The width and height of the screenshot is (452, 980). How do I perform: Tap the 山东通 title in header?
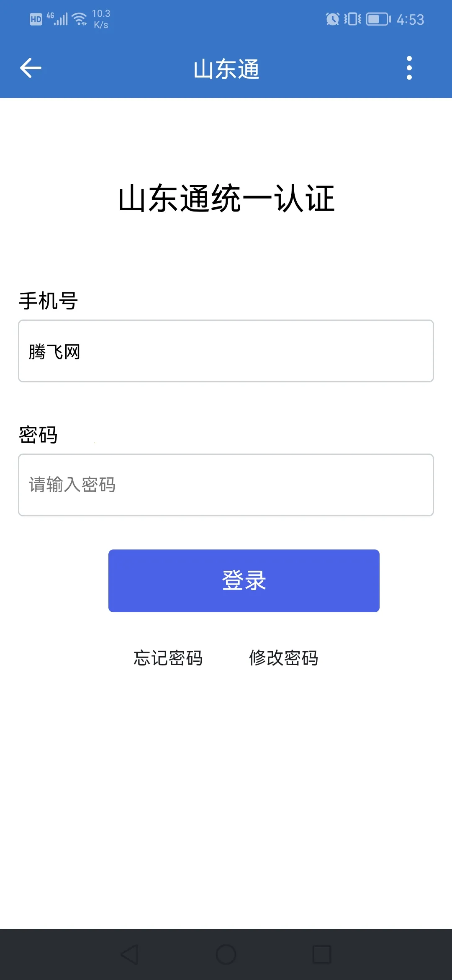point(226,69)
